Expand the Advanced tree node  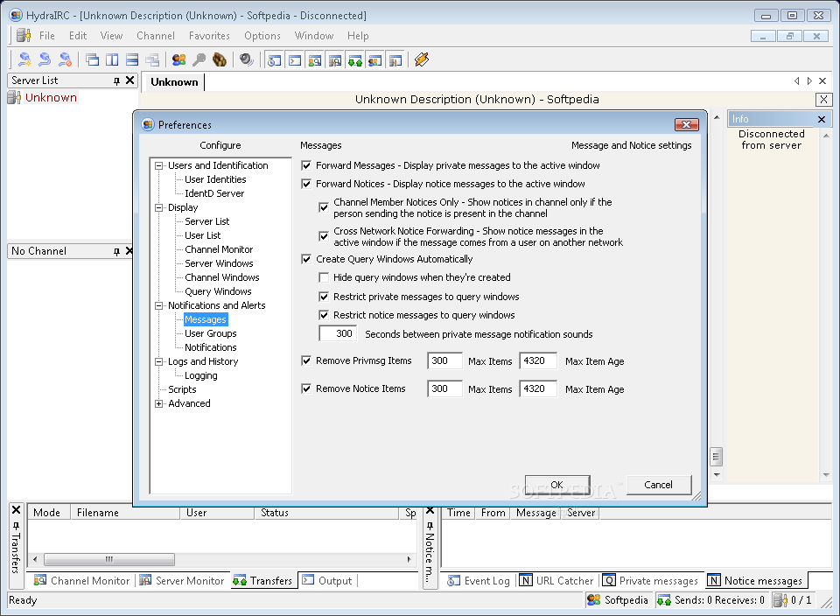[x=158, y=404]
